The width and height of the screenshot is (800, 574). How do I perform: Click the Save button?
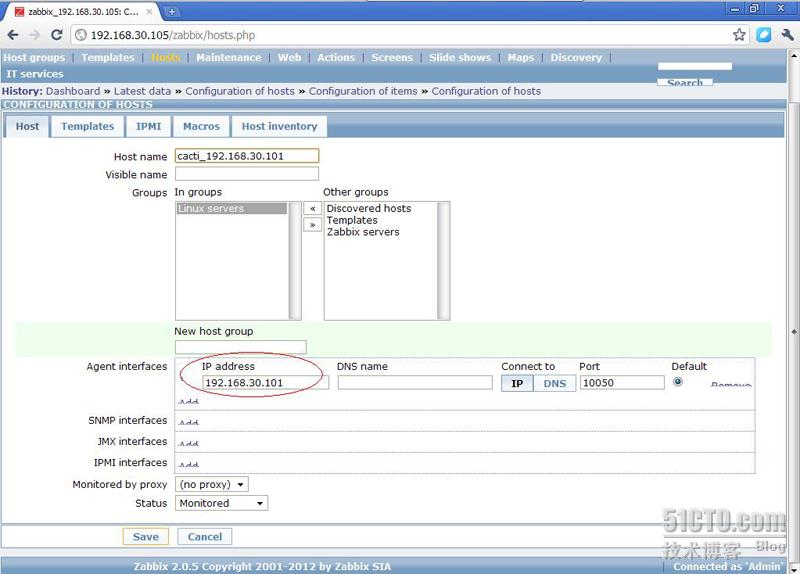145,537
